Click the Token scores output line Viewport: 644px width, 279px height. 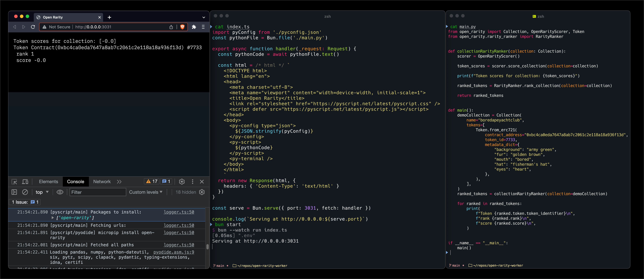(x=65, y=41)
